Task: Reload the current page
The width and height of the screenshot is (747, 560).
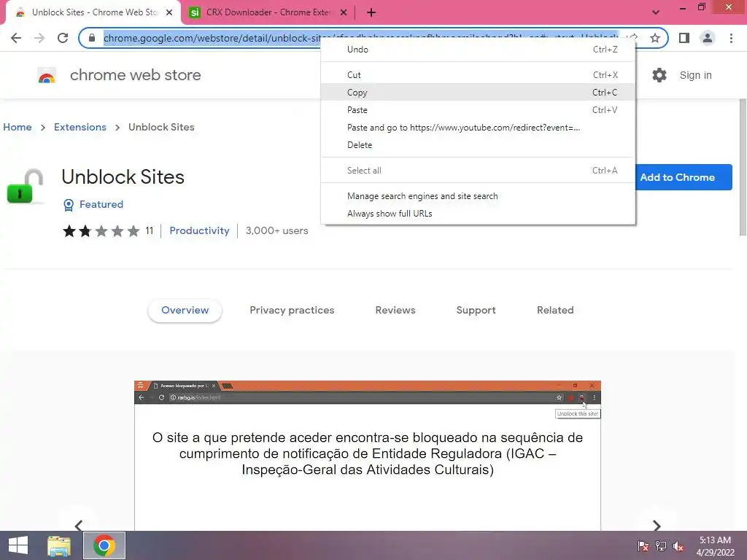Action: click(63, 38)
